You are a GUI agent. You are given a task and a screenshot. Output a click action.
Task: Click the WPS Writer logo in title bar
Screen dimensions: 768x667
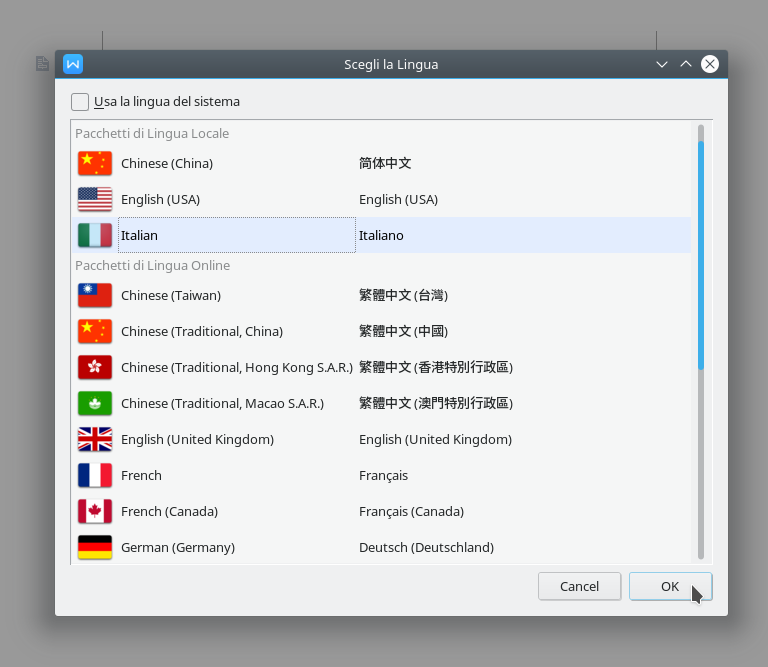tap(73, 64)
